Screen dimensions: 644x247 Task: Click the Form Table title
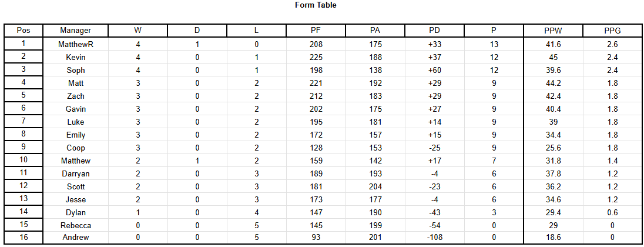point(316,5)
